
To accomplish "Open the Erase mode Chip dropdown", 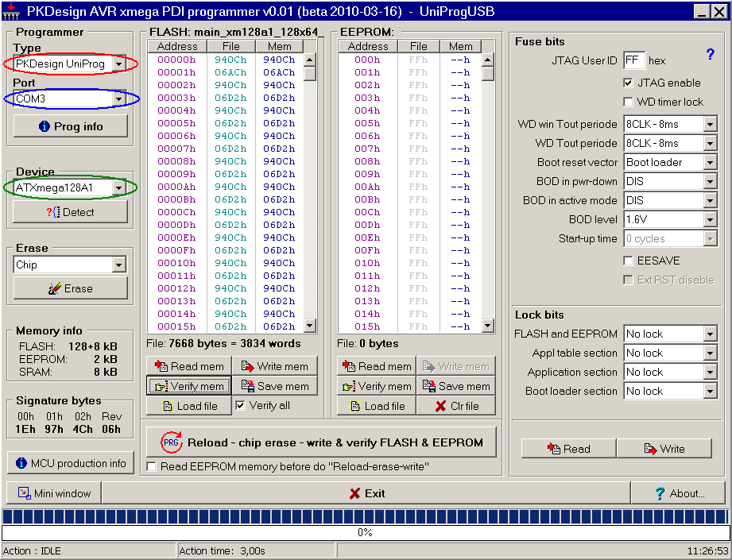I will pos(119,265).
